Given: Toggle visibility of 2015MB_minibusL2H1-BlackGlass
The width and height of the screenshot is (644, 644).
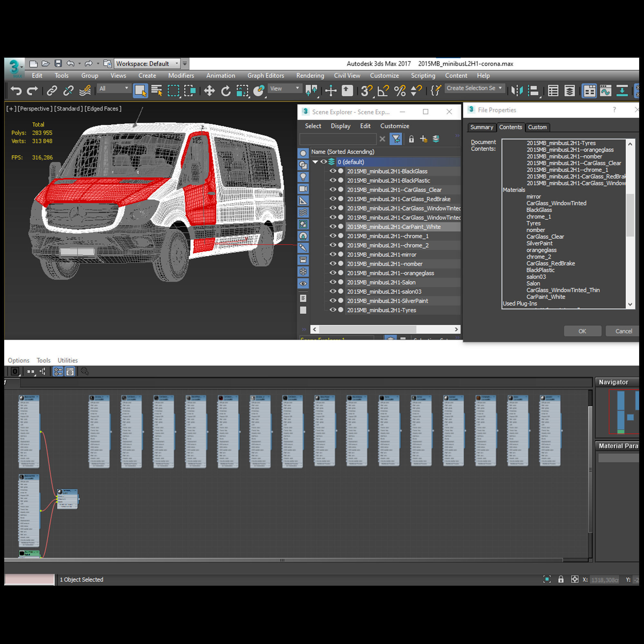Looking at the screenshot, I should (x=333, y=171).
